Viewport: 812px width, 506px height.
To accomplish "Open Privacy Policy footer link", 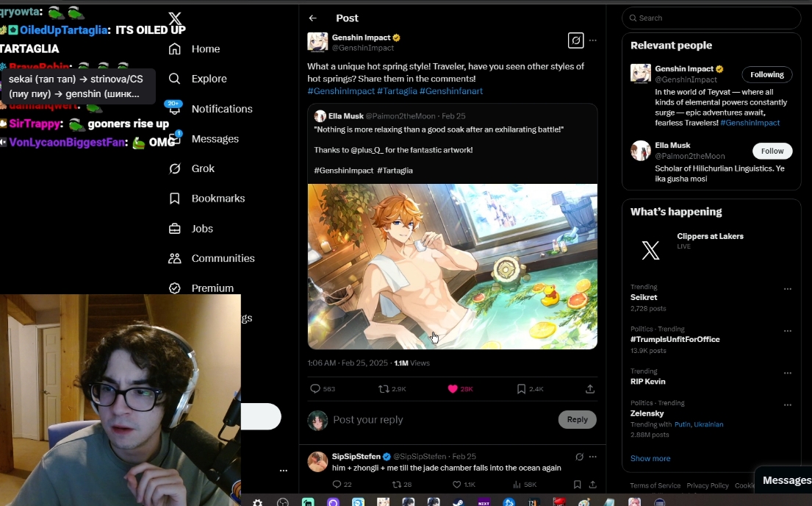I will tap(708, 486).
